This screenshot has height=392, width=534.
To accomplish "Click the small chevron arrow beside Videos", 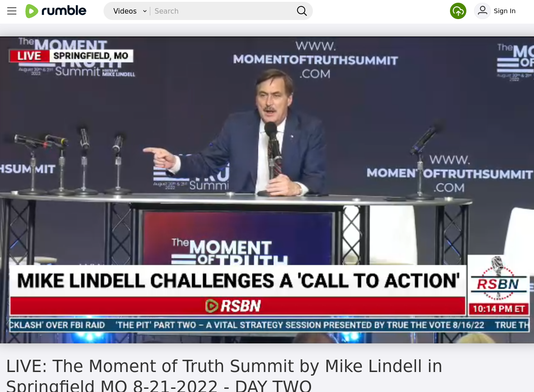I will [145, 11].
